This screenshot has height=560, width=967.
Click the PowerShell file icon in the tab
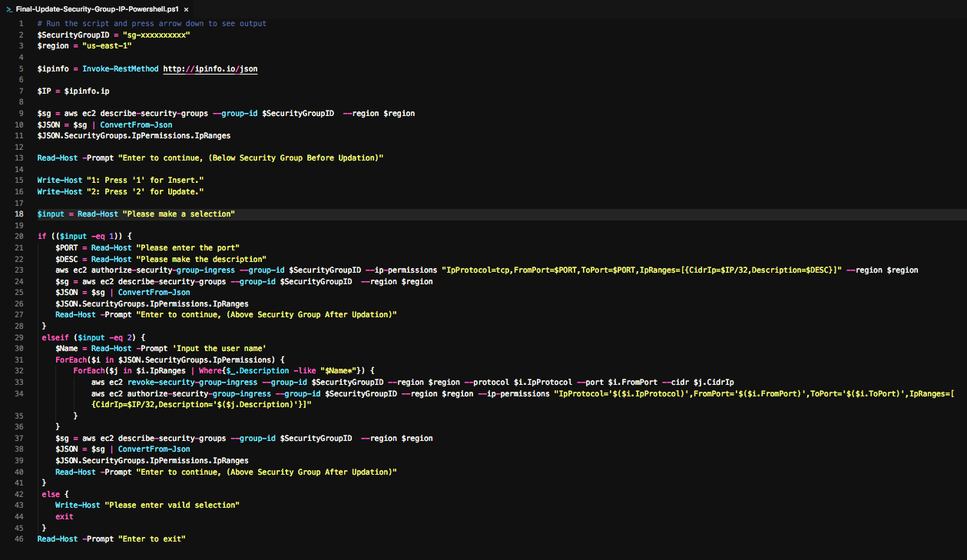pyautogui.click(x=8, y=8)
